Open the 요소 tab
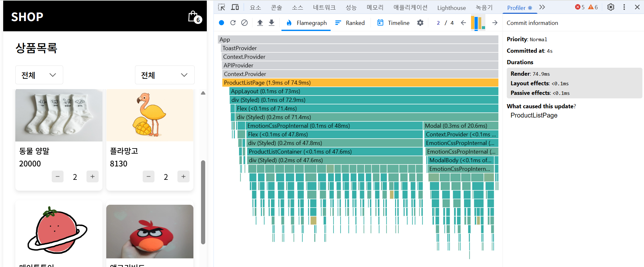The image size is (644, 267). point(255,7)
